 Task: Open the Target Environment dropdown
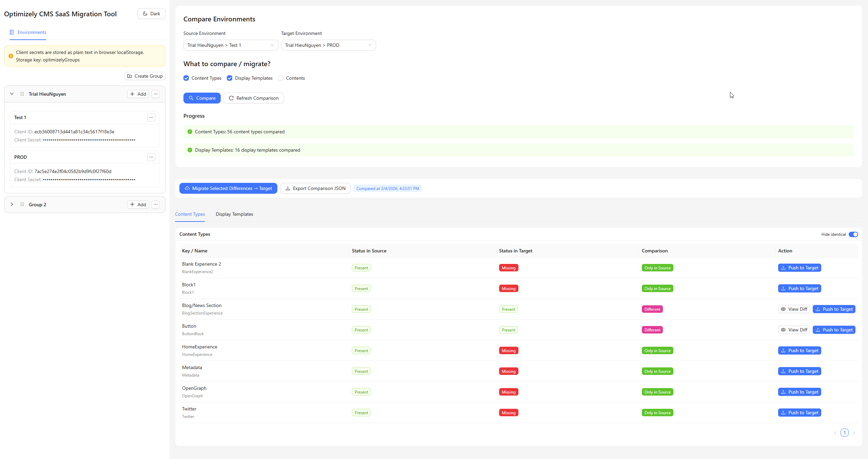click(328, 45)
